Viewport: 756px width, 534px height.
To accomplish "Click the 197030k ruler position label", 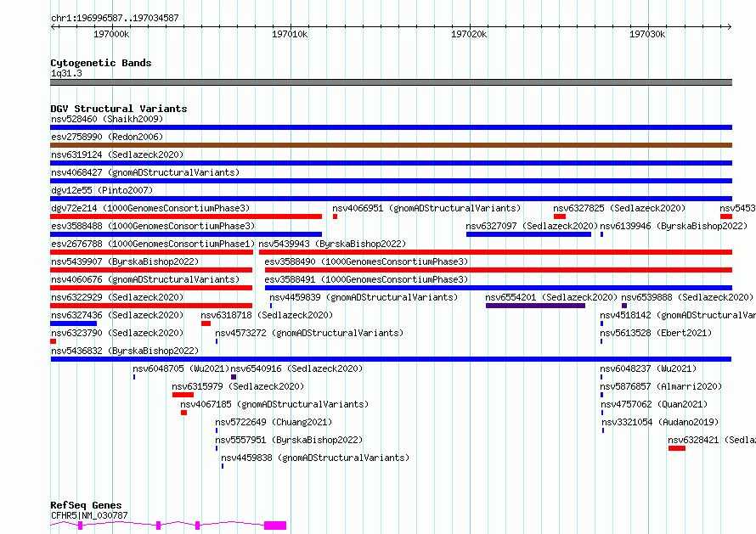I will click(647, 34).
